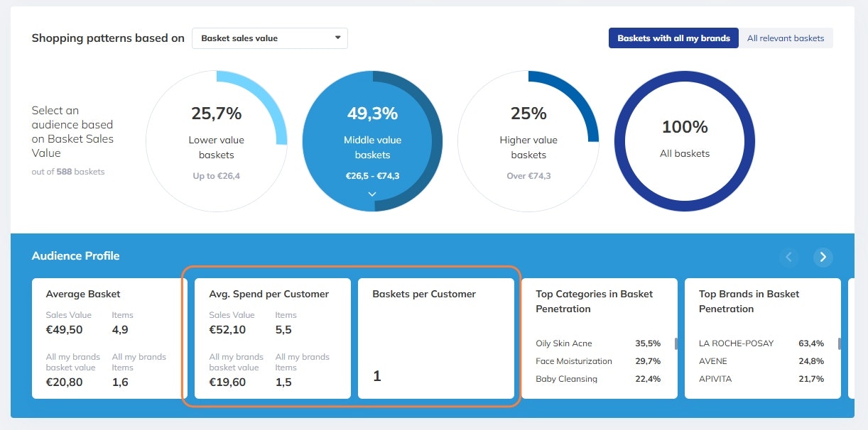Image resolution: width=868 pixels, height=430 pixels.
Task: Click the Oily Skin Acne category row
Action: 598,343
